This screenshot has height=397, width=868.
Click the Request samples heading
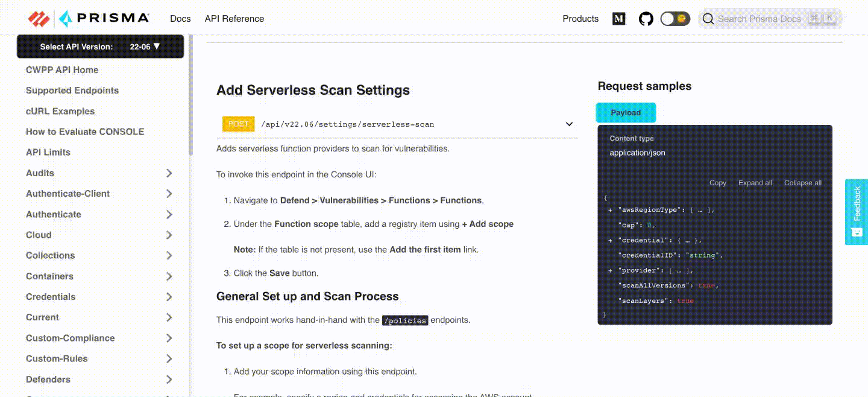pyautogui.click(x=644, y=86)
